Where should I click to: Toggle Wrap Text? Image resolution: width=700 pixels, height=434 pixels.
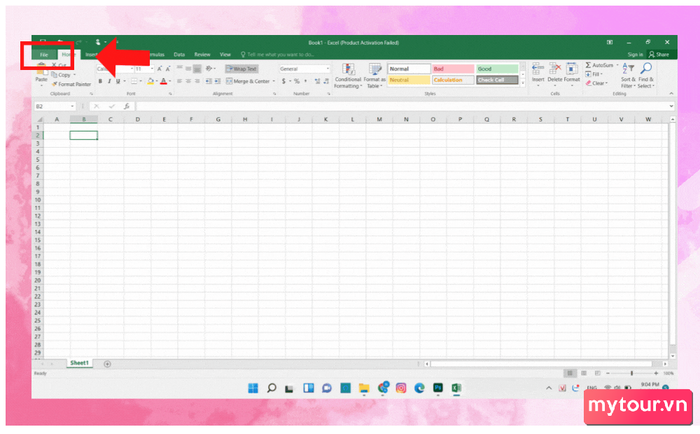[242, 69]
